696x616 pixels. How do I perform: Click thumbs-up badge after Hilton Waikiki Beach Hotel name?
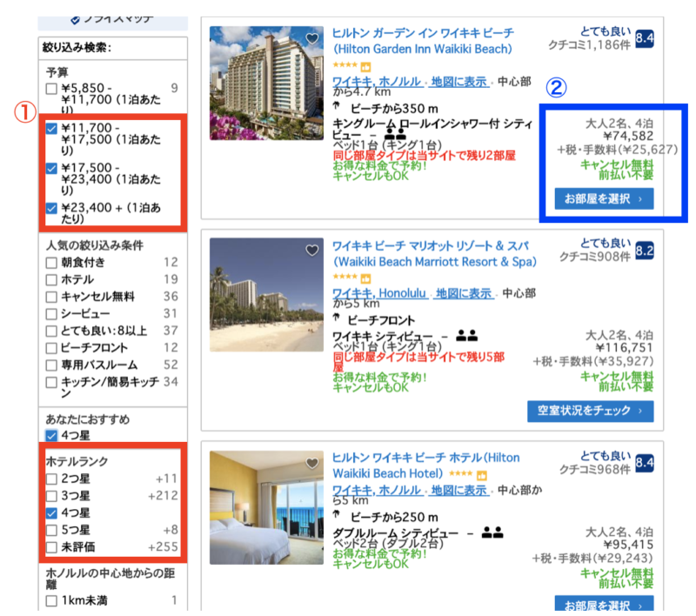click(x=482, y=476)
